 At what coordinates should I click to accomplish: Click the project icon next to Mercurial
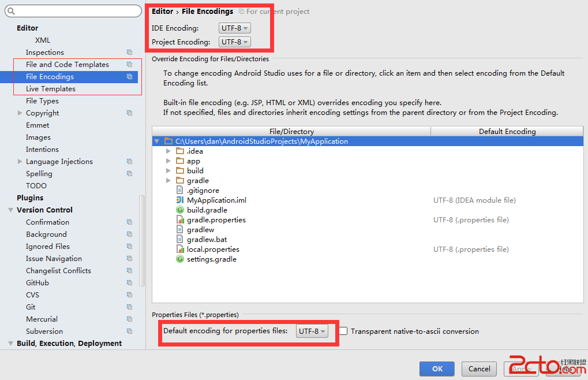point(129,319)
